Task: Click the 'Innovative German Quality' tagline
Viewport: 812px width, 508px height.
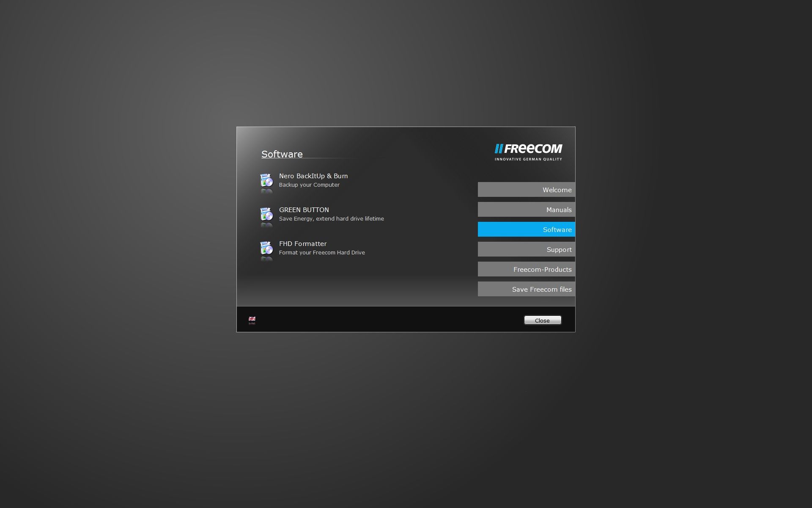Action: (529, 159)
